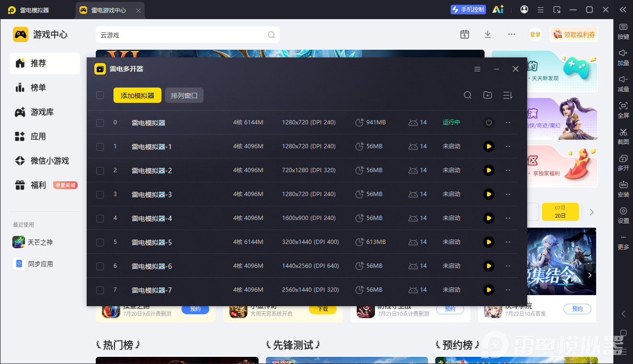
Task: Launch 雷电模拟器-3 using its yellow play icon
Action: pyautogui.click(x=488, y=194)
